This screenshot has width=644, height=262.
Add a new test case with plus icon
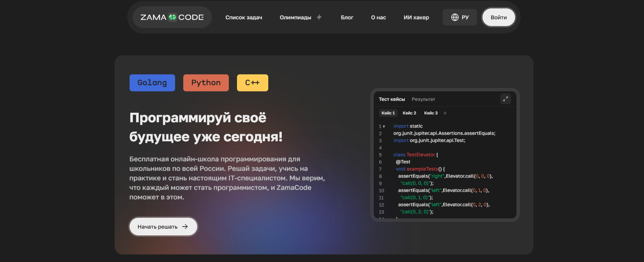445,113
